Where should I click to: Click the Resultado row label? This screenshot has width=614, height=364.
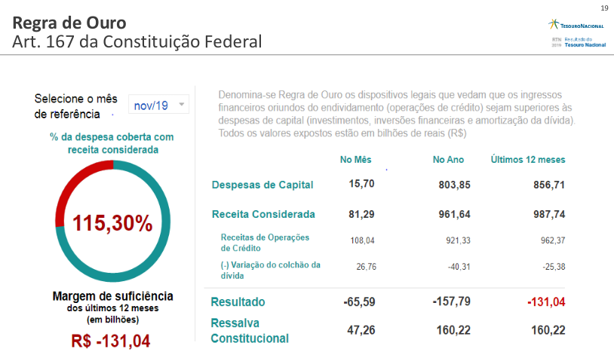(x=238, y=301)
